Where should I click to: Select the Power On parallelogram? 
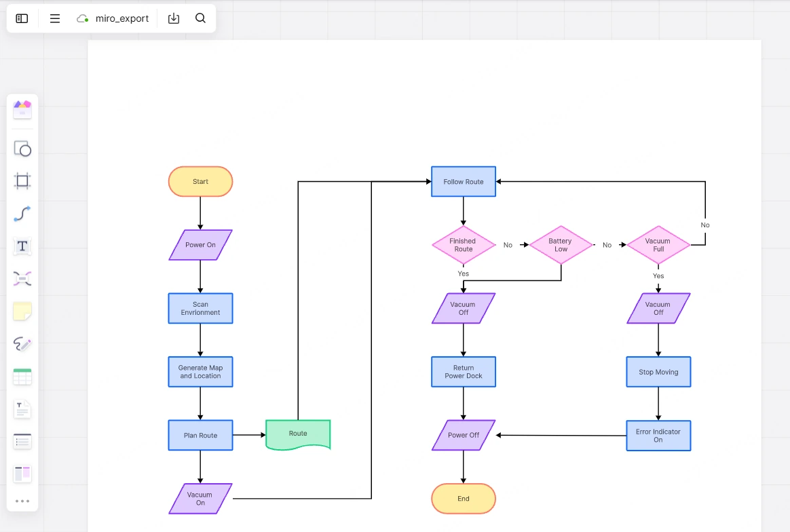click(x=200, y=245)
